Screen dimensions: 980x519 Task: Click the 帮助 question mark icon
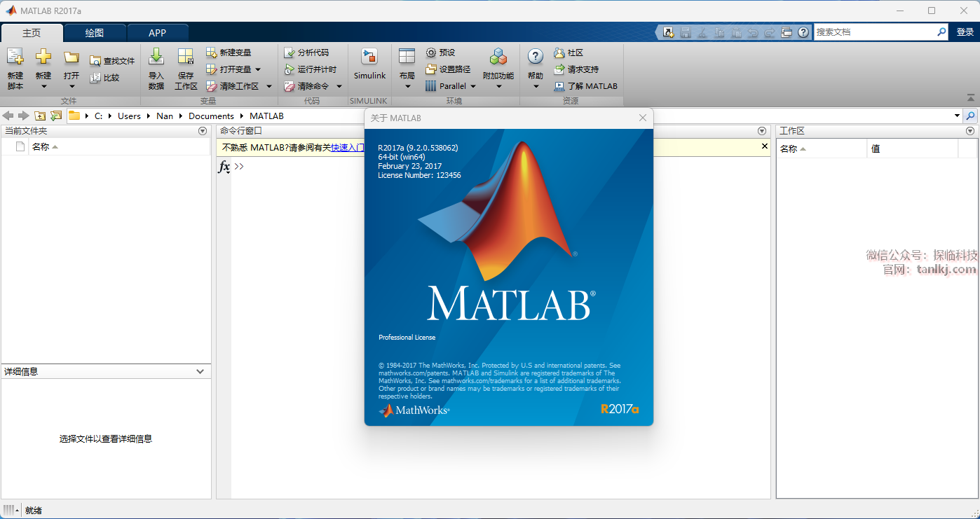(x=536, y=57)
